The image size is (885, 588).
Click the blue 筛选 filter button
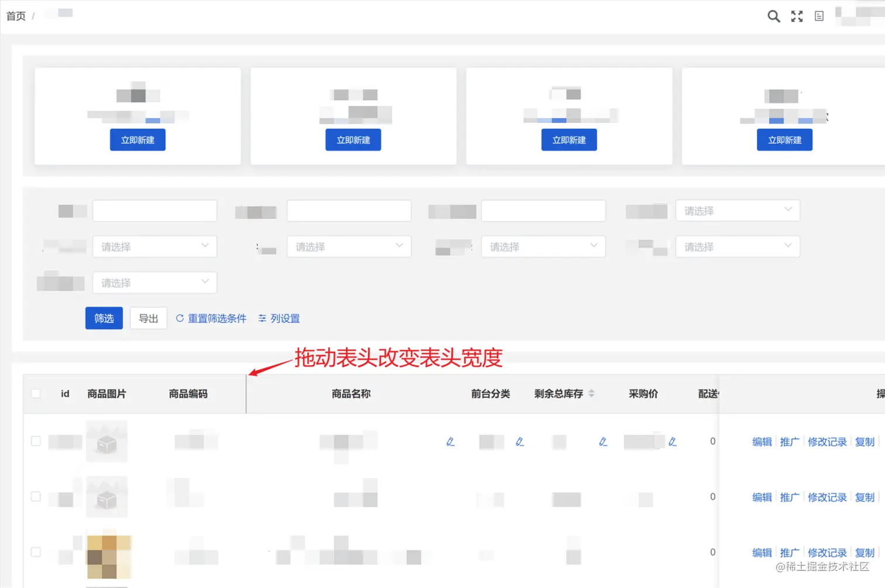[x=104, y=318]
